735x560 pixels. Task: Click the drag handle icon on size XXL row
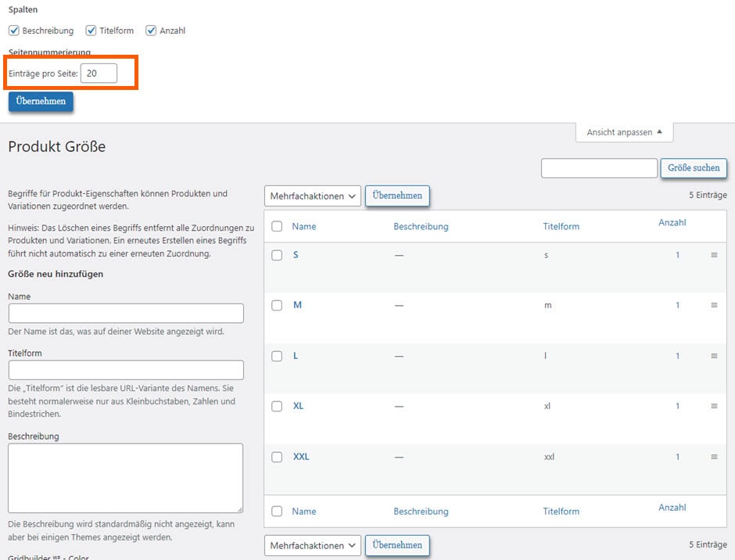click(713, 456)
